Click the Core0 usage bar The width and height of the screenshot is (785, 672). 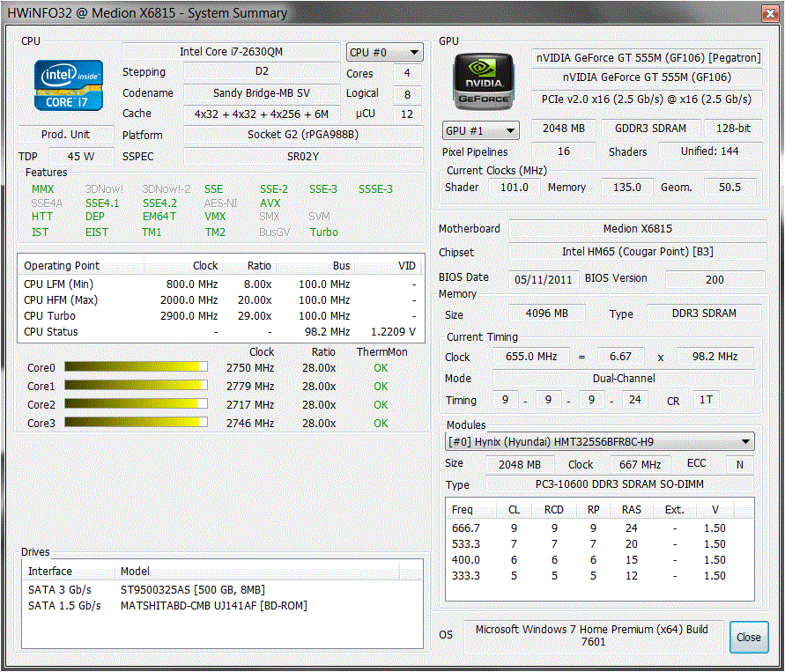136,367
